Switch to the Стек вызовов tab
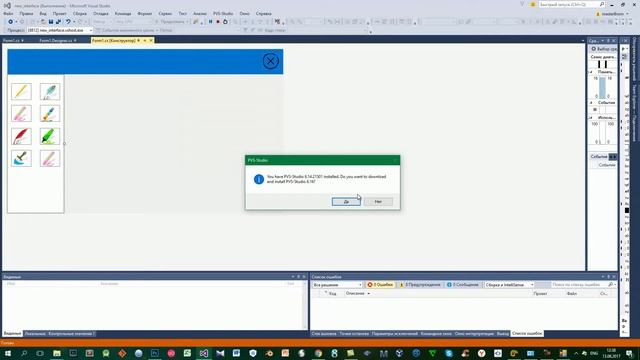The width and height of the screenshot is (640, 360). point(324,333)
